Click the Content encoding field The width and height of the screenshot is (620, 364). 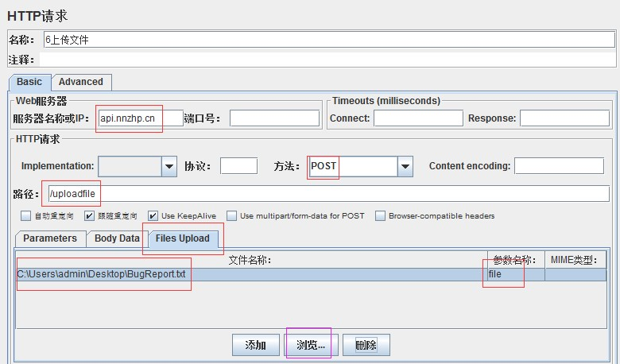tap(559, 166)
